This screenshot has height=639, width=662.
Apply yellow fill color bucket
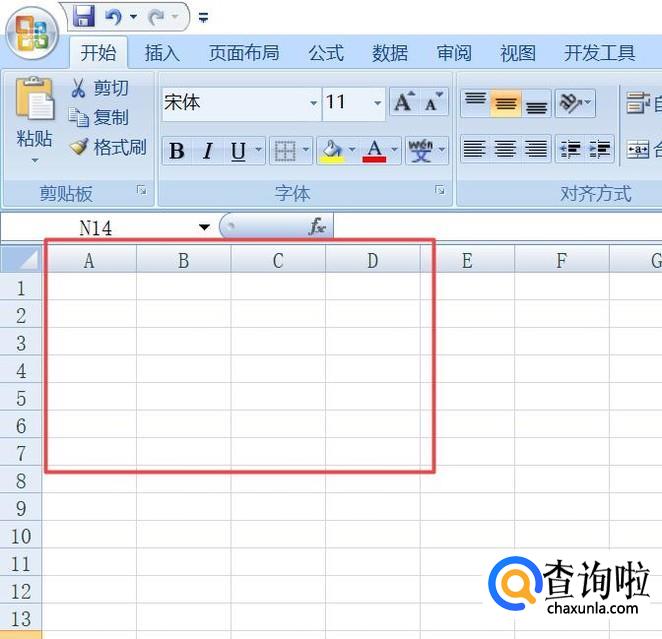point(332,151)
